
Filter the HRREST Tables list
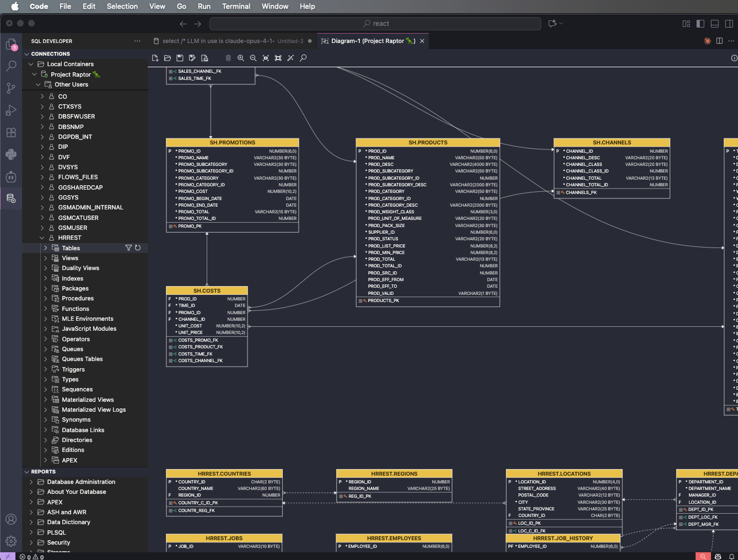128,248
